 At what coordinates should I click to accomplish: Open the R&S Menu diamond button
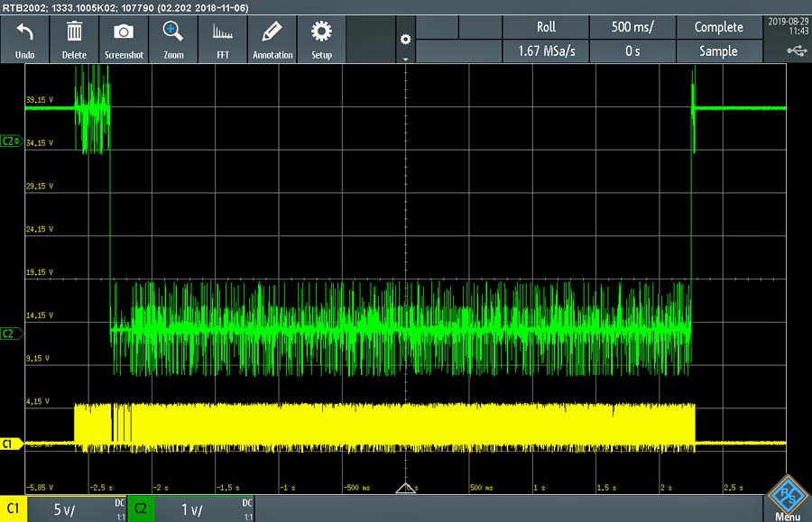point(787,498)
